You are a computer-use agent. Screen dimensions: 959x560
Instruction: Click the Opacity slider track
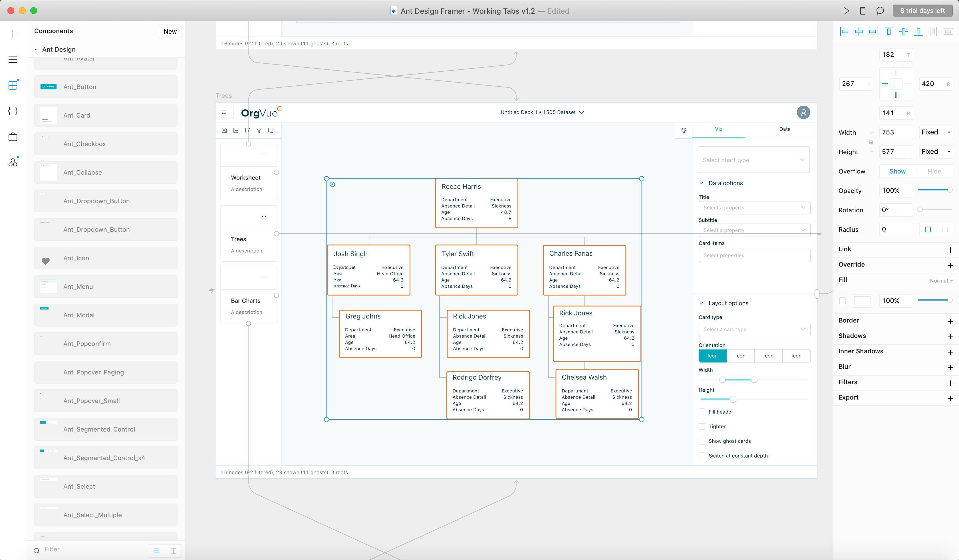[932, 190]
